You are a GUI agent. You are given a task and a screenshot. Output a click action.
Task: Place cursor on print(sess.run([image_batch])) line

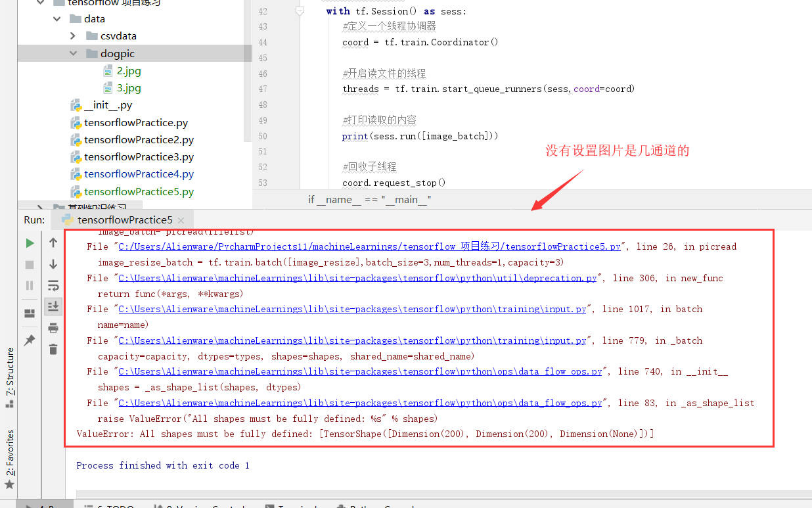[x=420, y=136]
